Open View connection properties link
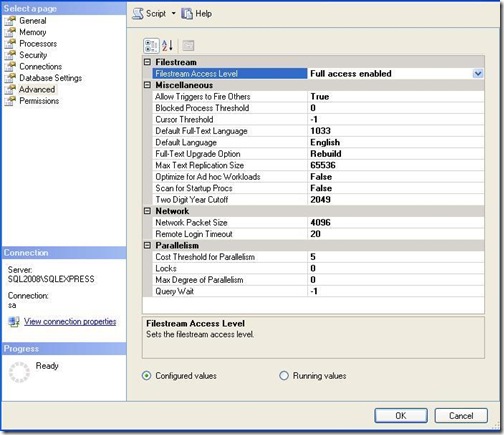Screen dimensions: 504x435 point(70,322)
